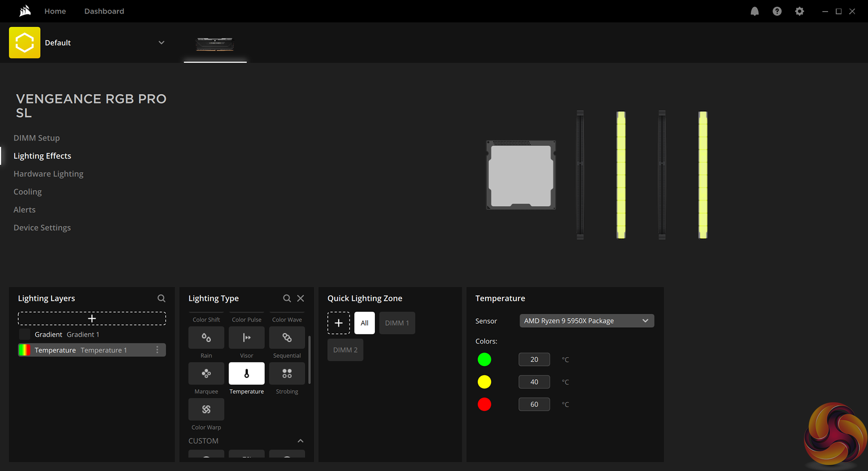Image resolution: width=868 pixels, height=471 pixels.
Task: Open the help question mark icon
Action: click(x=777, y=11)
